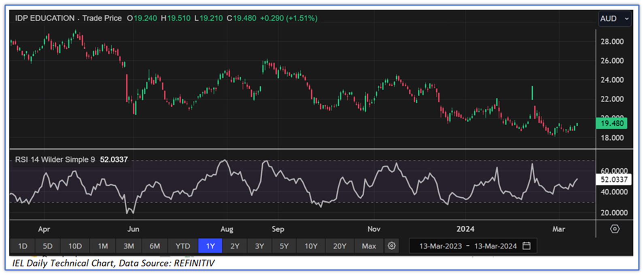Choose the 1M time range
This screenshot has height=275, width=644.
[103, 246]
